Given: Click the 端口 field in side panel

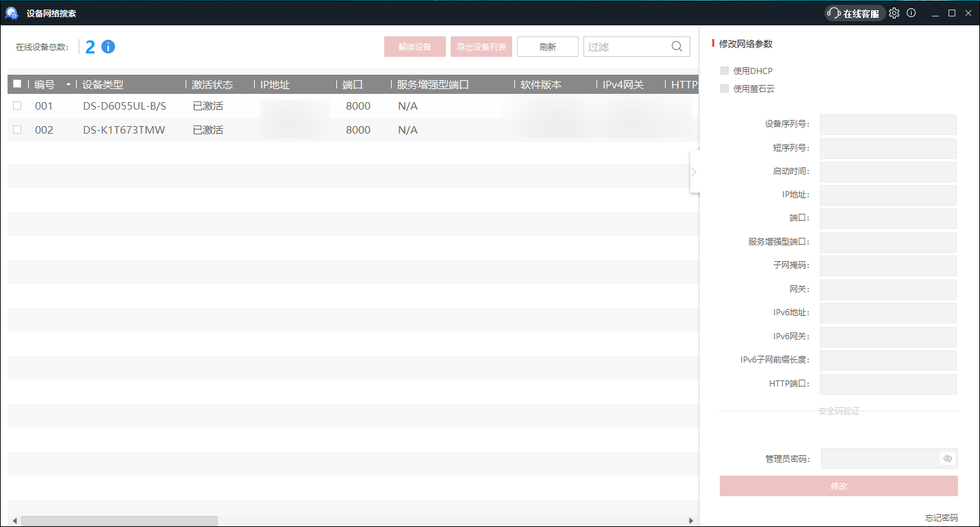Looking at the screenshot, I should pos(888,219).
